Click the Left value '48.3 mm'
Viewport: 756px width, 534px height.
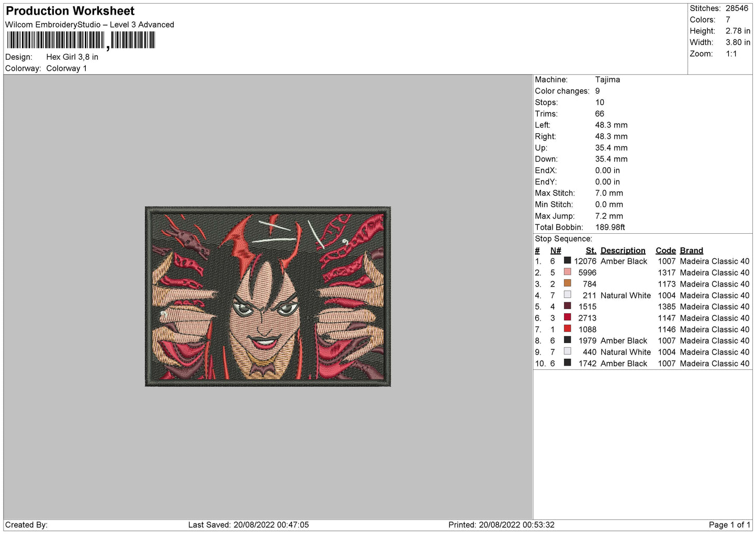click(x=611, y=125)
